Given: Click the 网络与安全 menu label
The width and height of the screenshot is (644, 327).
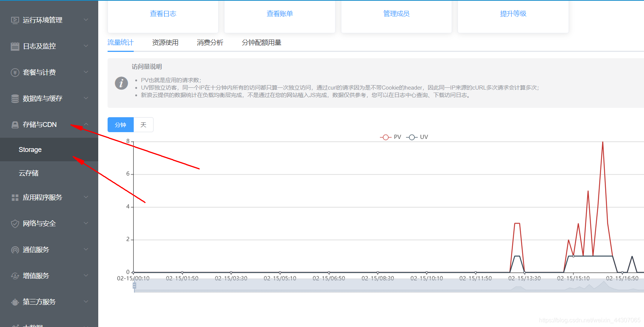Looking at the screenshot, I should [39, 224].
